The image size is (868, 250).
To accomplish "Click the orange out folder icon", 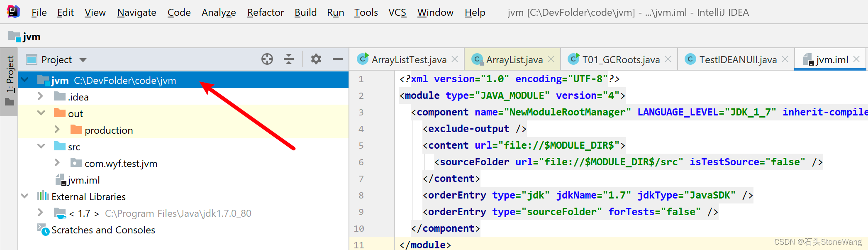I will [60, 113].
